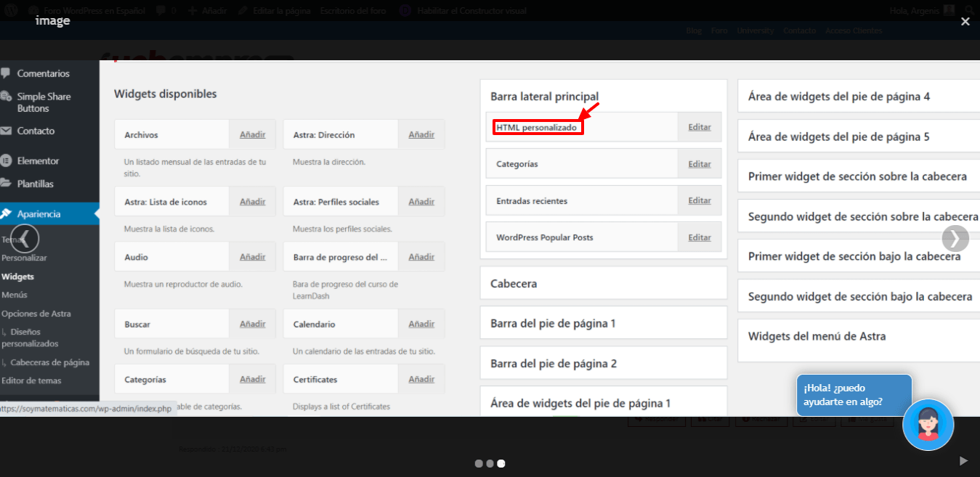The height and width of the screenshot is (477, 980).
Task: Expand Primer widget de sección bajo la cabecera
Action: [x=859, y=256]
